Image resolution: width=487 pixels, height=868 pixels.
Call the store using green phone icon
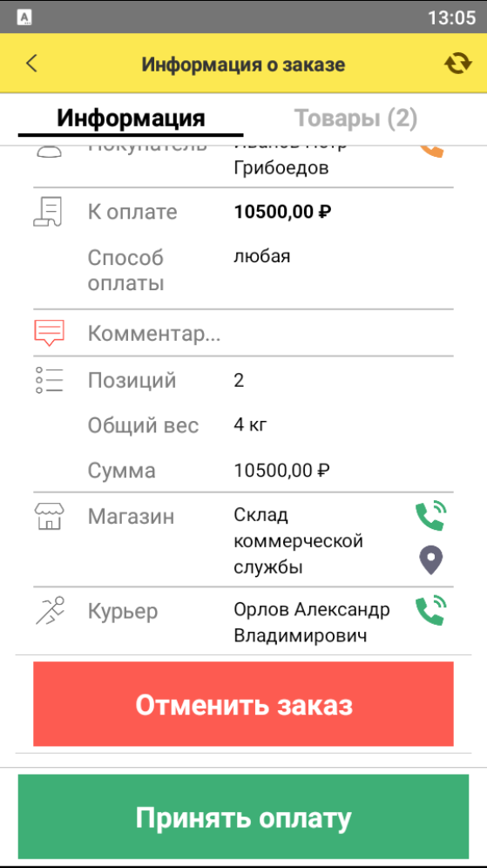point(430,515)
